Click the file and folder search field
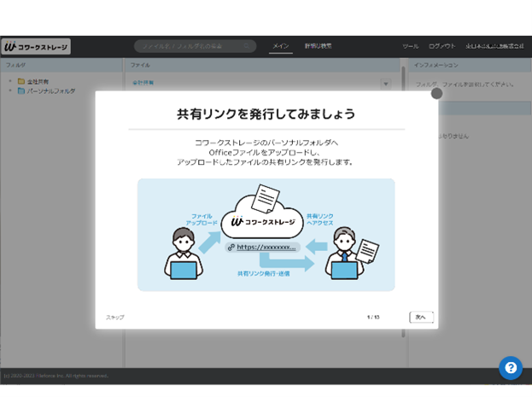The image size is (532, 397). [194, 46]
